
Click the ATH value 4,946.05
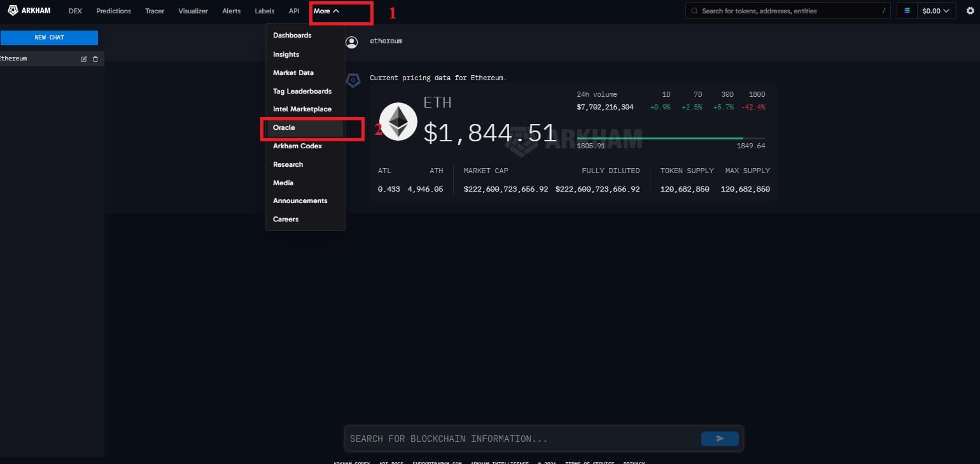(425, 189)
